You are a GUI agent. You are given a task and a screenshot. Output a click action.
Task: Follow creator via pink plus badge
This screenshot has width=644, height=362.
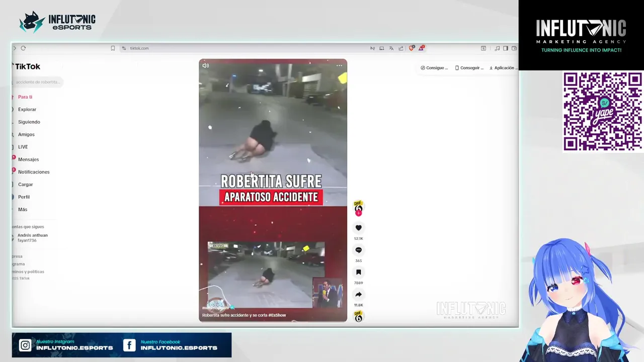pyautogui.click(x=358, y=213)
